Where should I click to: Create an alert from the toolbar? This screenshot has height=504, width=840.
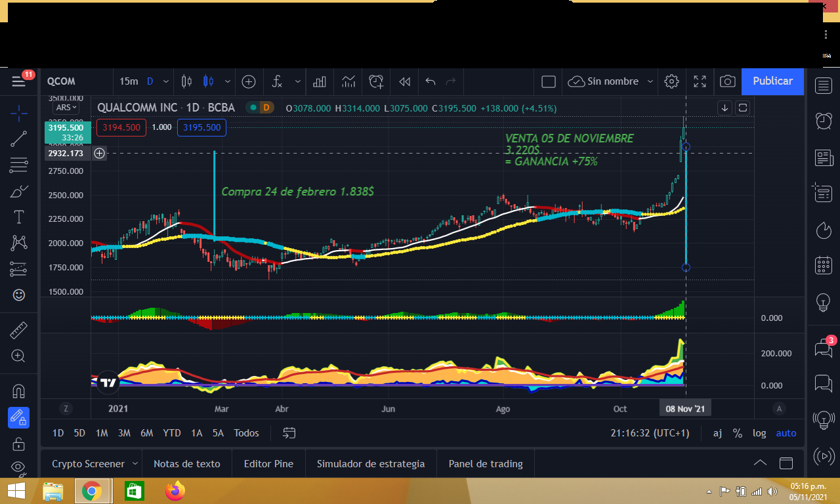[376, 81]
